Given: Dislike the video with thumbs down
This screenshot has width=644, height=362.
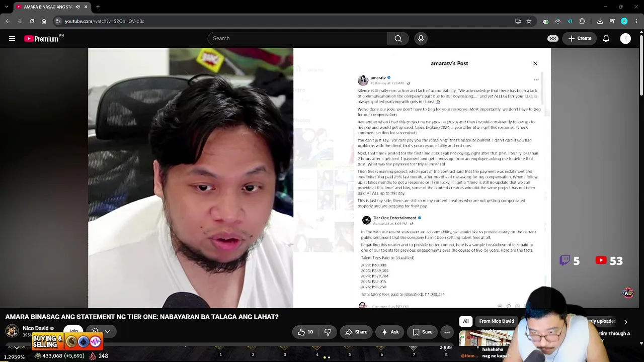Looking at the screenshot, I should tap(328, 332).
